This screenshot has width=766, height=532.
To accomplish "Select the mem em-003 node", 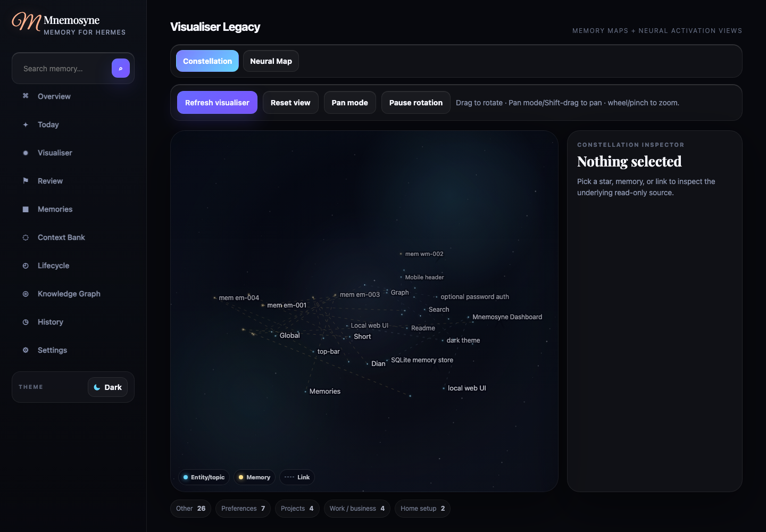I will coord(335,295).
